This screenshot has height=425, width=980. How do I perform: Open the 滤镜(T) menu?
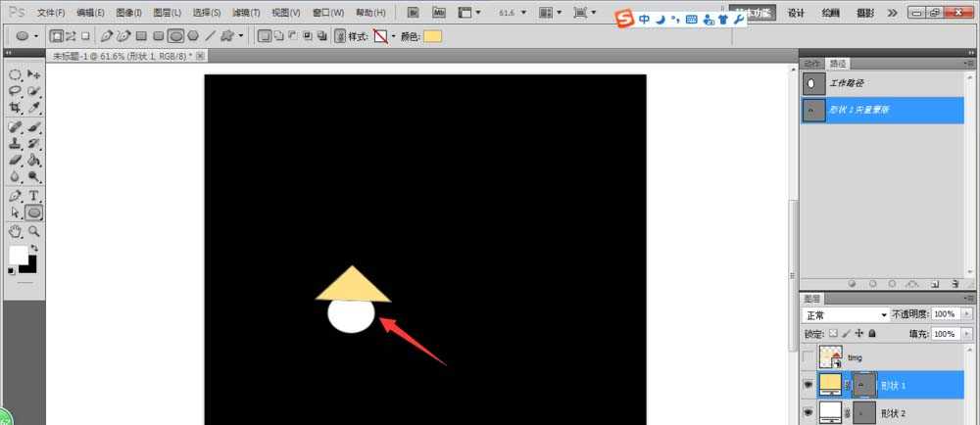click(246, 13)
